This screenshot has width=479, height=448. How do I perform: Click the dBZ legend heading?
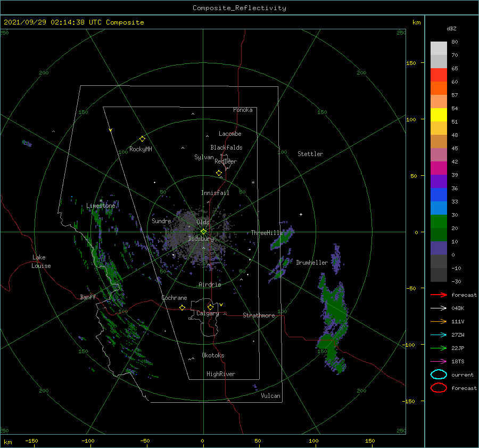451,28
